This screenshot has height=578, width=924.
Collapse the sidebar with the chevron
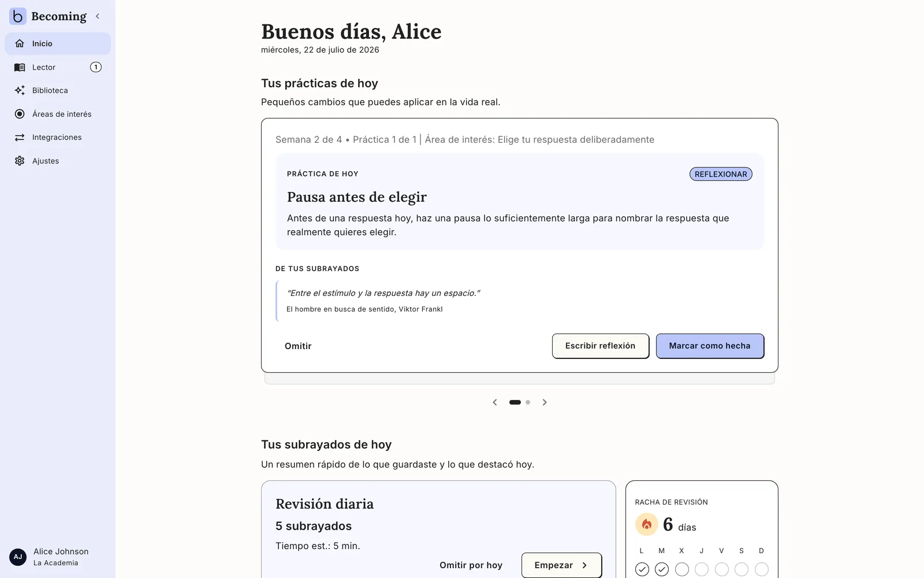(98, 16)
